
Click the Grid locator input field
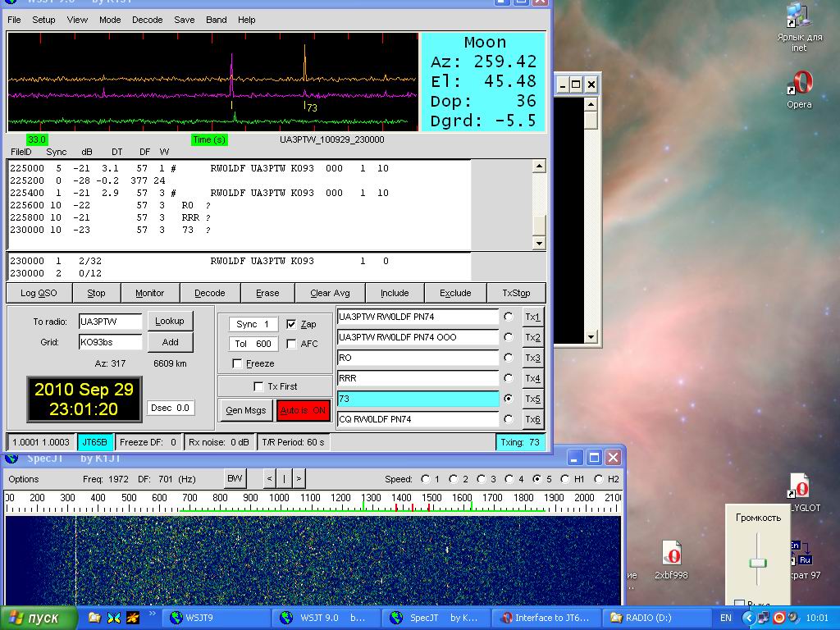(x=111, y=342)
